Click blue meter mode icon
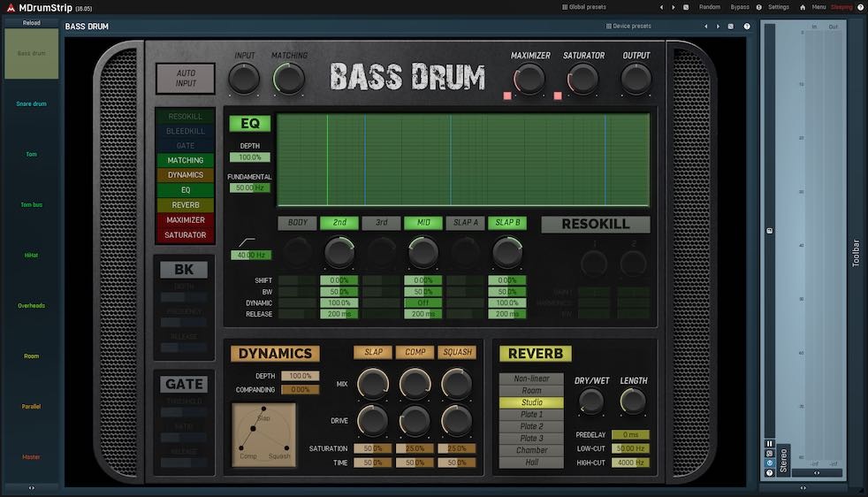The width and height of the screenshot is (868, 497). (x=770, y=463)
